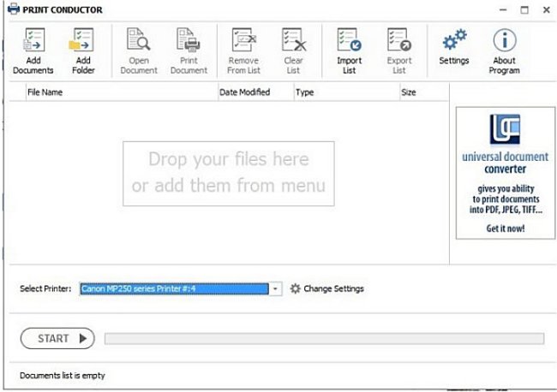Click the Print Document printer icon

click(189, 39)
